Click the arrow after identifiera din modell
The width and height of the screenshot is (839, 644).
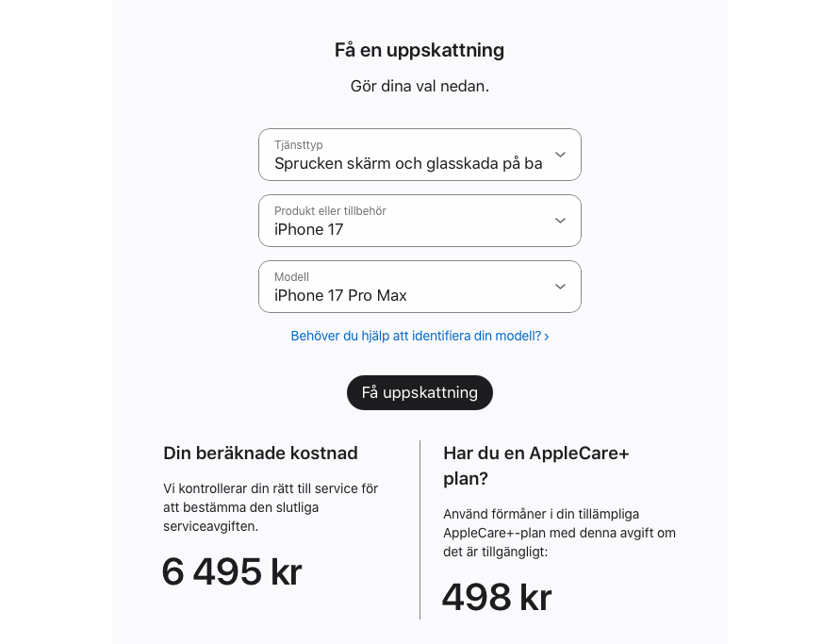tap(547, 337)
